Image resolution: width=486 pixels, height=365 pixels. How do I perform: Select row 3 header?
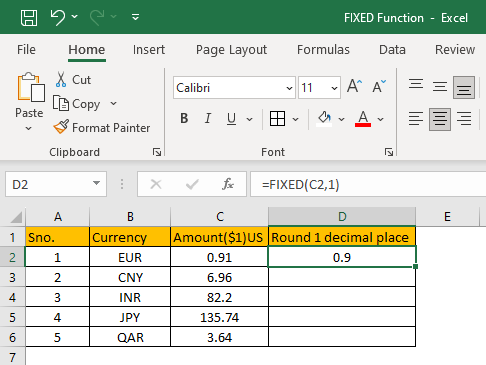[12, 277]
